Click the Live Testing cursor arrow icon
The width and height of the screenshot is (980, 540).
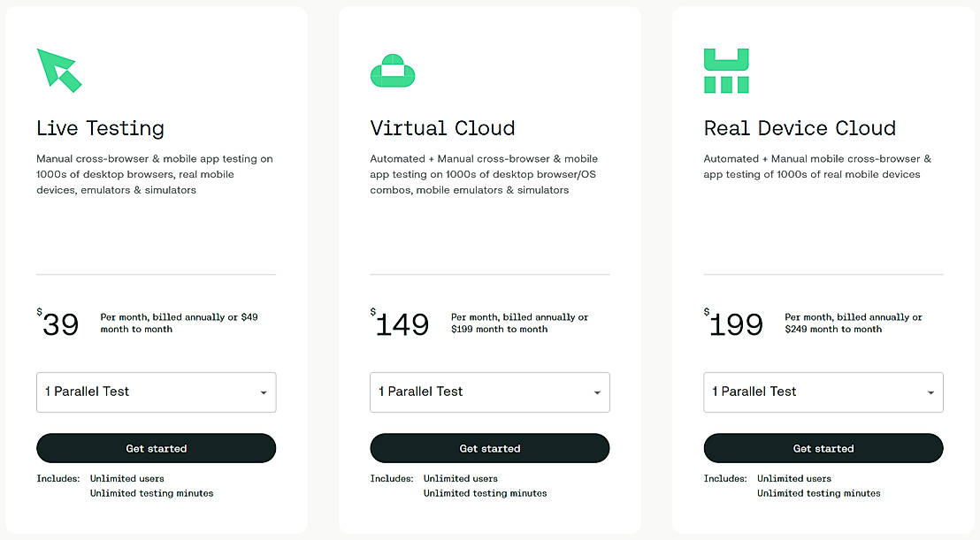click(x=59, y=71)
